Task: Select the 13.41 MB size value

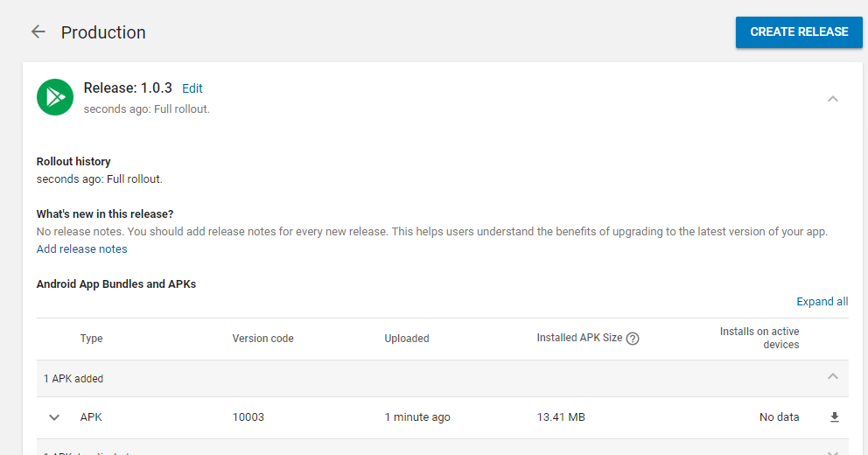Action: coord(561,417)
